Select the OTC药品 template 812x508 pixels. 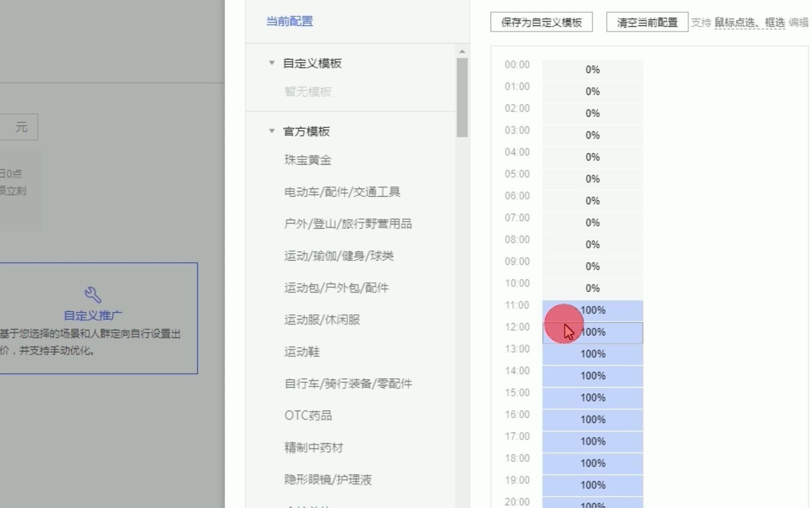click(308, 416)
